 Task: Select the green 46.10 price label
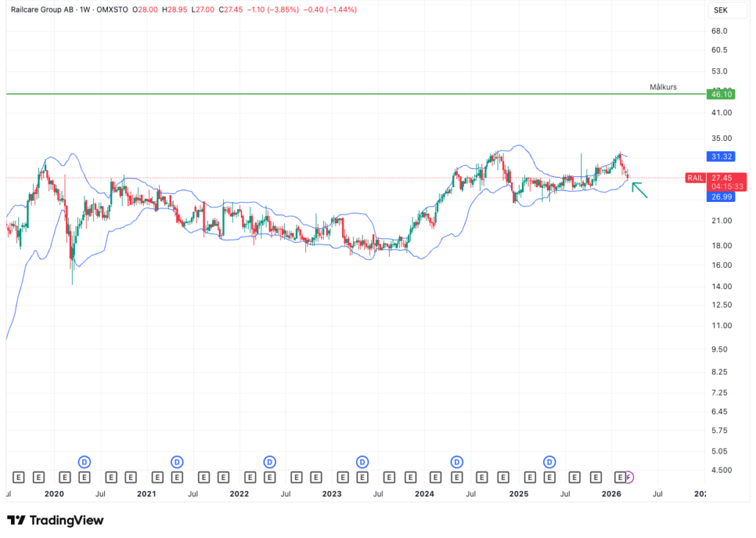pyautogui.click(x=718, y=94)
